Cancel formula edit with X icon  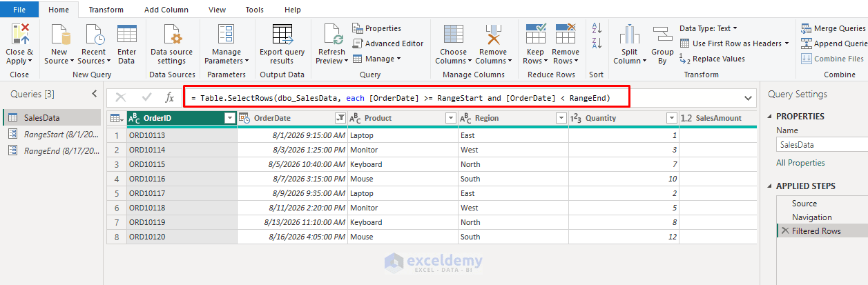click(x=121, y=97)
